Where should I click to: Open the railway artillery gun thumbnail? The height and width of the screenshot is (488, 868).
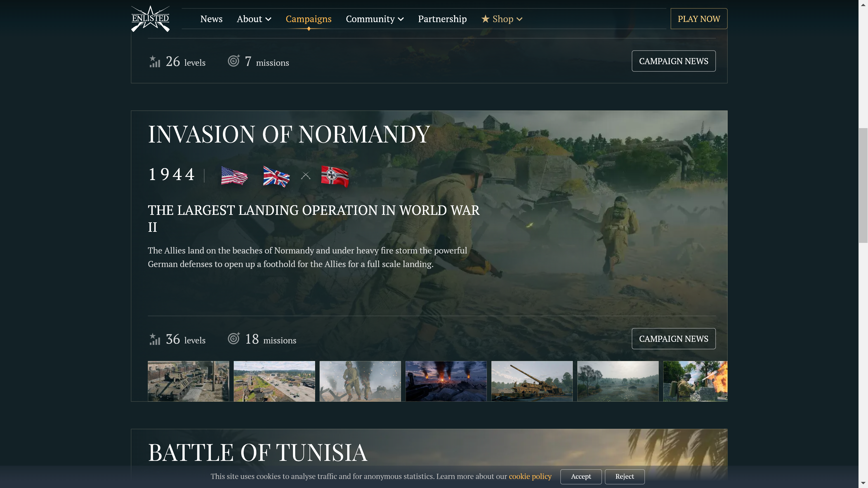532,381
